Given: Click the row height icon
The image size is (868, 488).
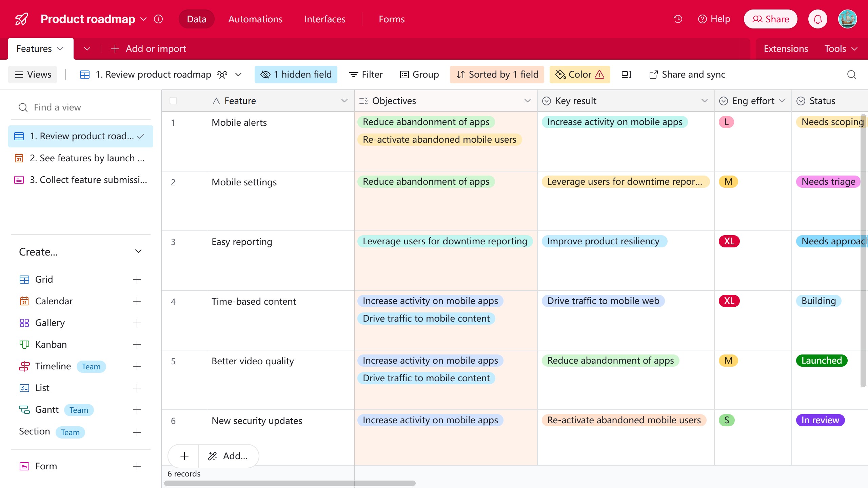Looking at the screenshot, I should pos(626,75).
